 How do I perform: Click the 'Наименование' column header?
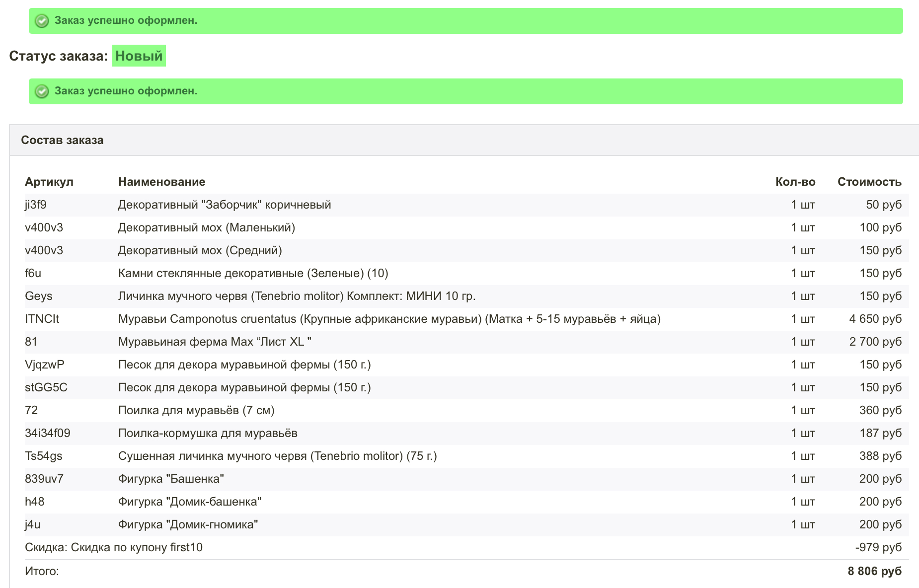pos(161,182)
